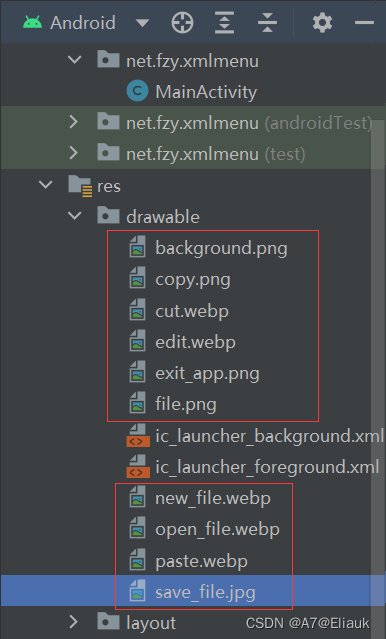Click the MainActivity class icon

(x=137, y=90)
